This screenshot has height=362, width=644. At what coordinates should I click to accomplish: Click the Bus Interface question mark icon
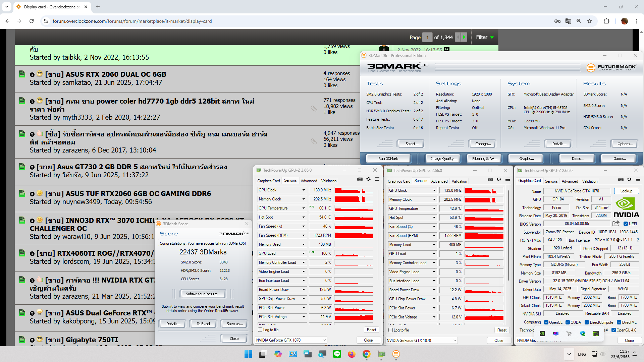[x=638, y=240]
